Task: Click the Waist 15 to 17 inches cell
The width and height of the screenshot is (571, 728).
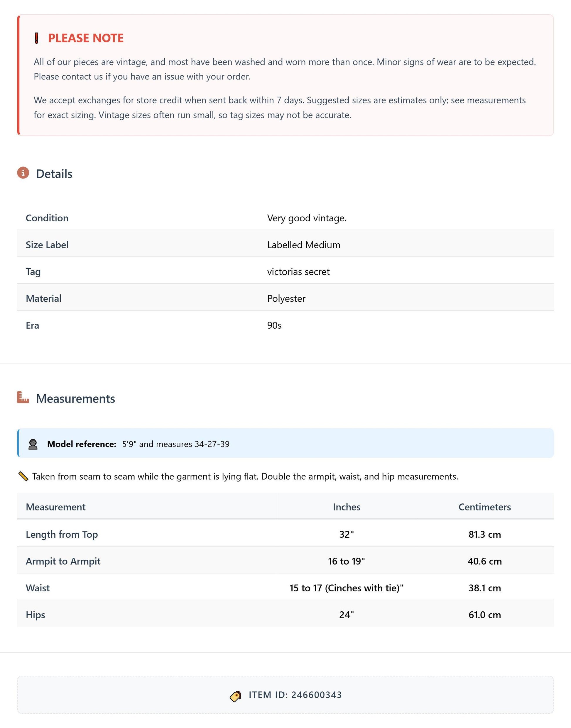Action: tap(346, 588)
